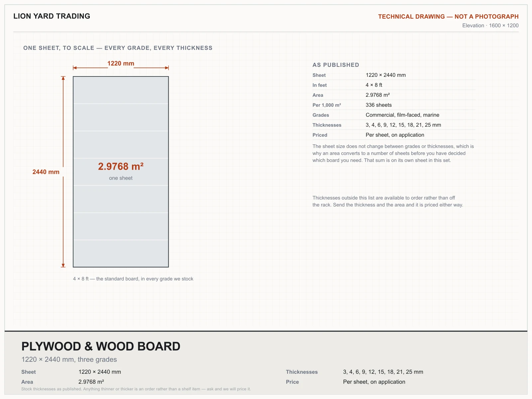532x399 pixels.
Task: Click footer 'Sheet' label
Action: pos(29,372)
